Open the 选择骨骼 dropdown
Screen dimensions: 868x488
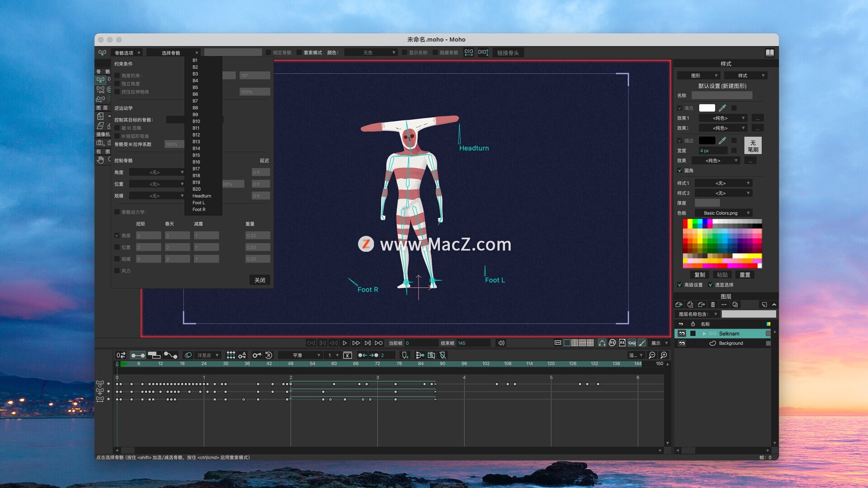coord(174,53)
